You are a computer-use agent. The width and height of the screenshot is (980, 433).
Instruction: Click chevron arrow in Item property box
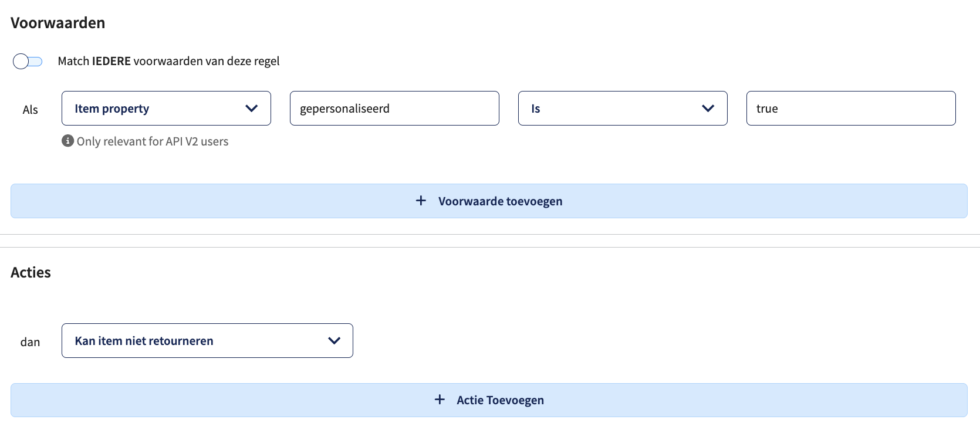[252, 108]
